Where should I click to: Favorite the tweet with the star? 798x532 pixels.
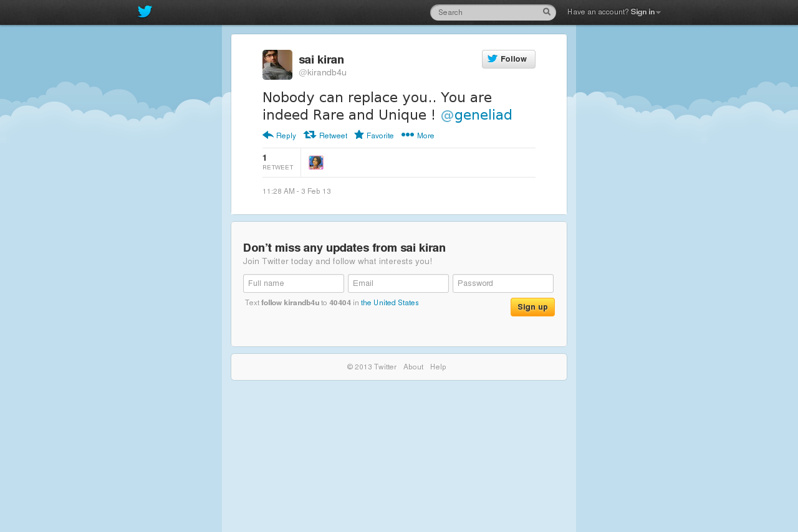[374, 135]
